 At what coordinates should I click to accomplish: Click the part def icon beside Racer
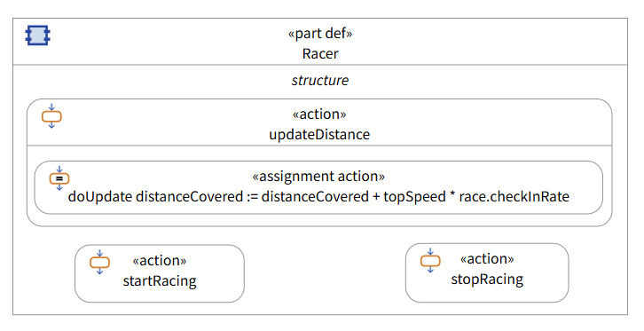pos(38,35)
